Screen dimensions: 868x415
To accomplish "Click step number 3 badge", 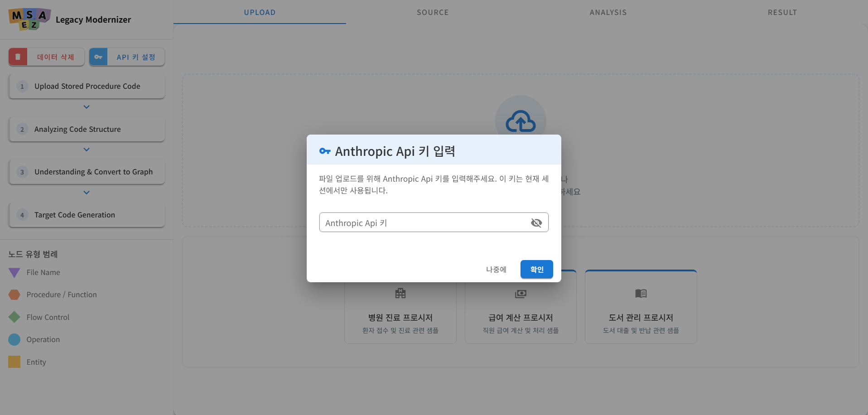I will tap(22, 172).
